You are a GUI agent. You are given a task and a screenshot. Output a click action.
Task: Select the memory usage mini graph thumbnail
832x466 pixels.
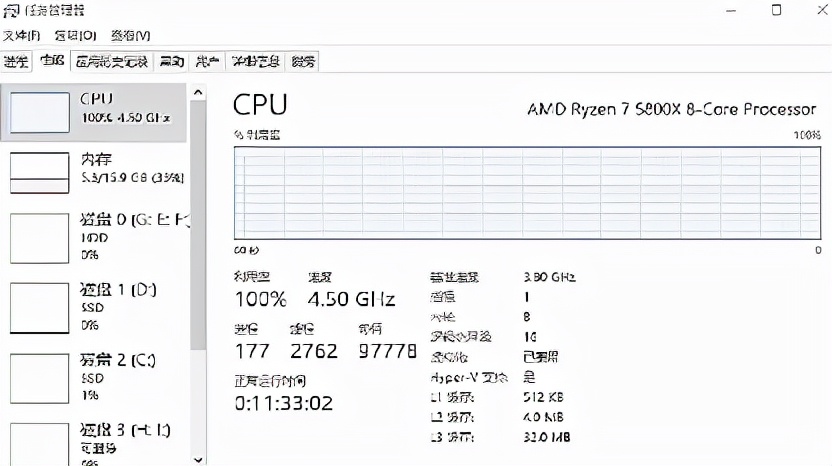pos(40,173)
